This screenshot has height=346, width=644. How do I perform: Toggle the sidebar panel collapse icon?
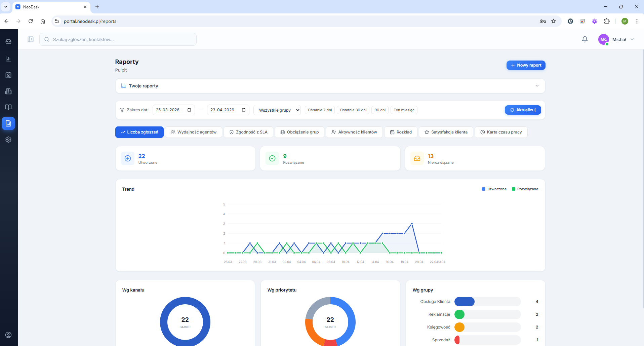click(x=31, y=39)
